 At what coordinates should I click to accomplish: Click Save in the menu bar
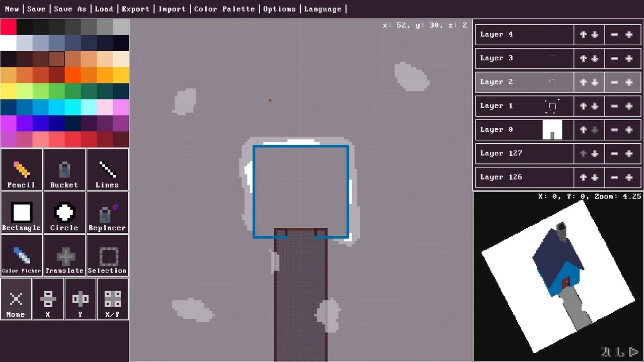pyautogui.click(x=36, y=9)
